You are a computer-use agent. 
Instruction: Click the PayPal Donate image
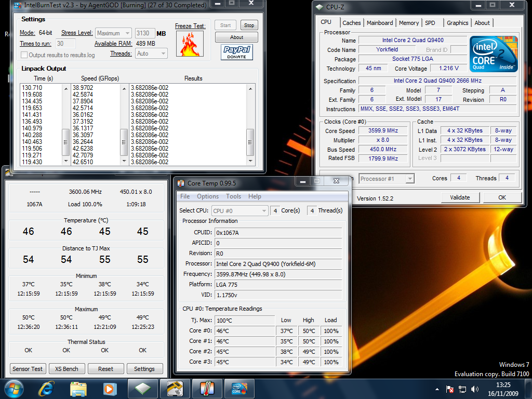tap(237, 52)
